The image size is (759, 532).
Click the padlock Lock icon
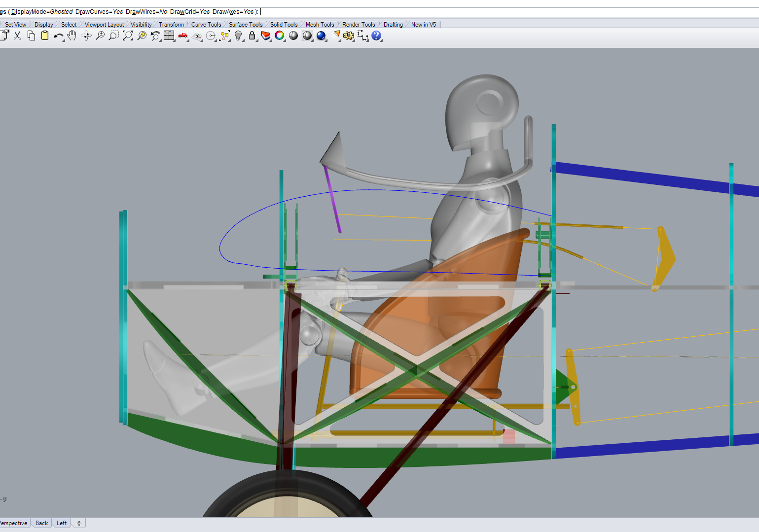pos(252,35)
